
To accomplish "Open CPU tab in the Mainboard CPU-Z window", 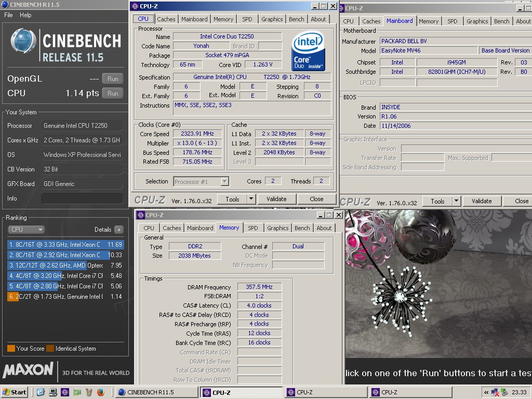I will tap(349, 21).
